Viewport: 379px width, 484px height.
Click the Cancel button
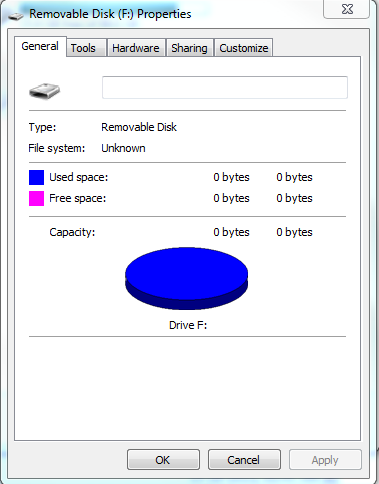click(244, 460)
